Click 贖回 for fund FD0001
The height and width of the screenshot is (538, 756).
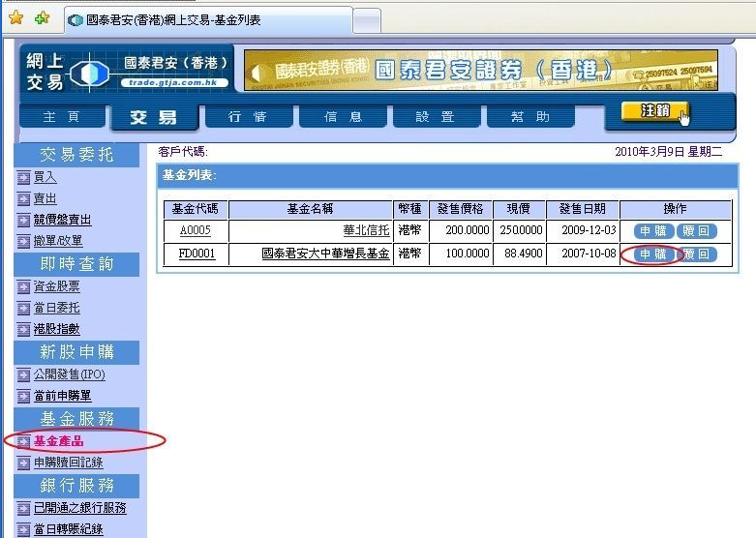696,254
